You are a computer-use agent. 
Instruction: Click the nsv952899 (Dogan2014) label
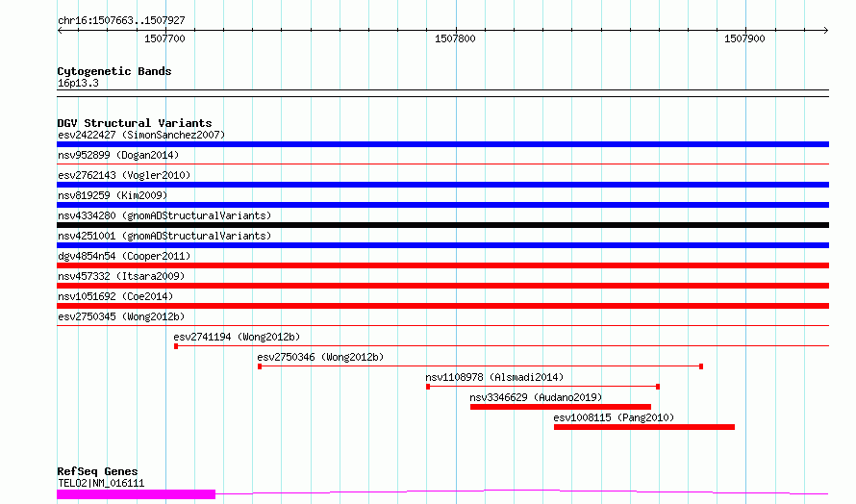coord(118,155)
